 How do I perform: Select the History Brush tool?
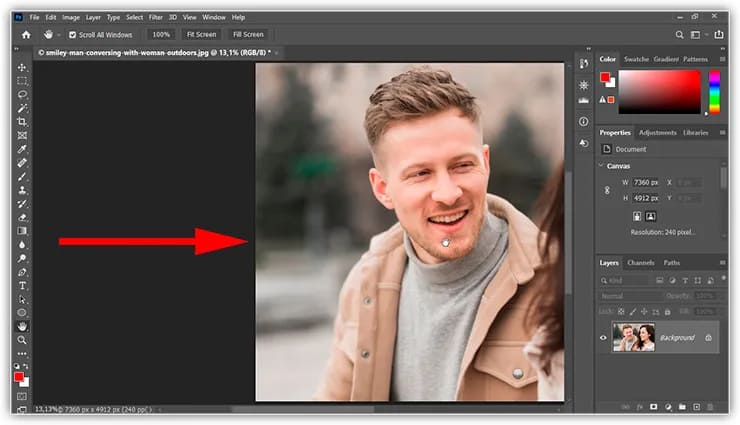tap(22, 204)
